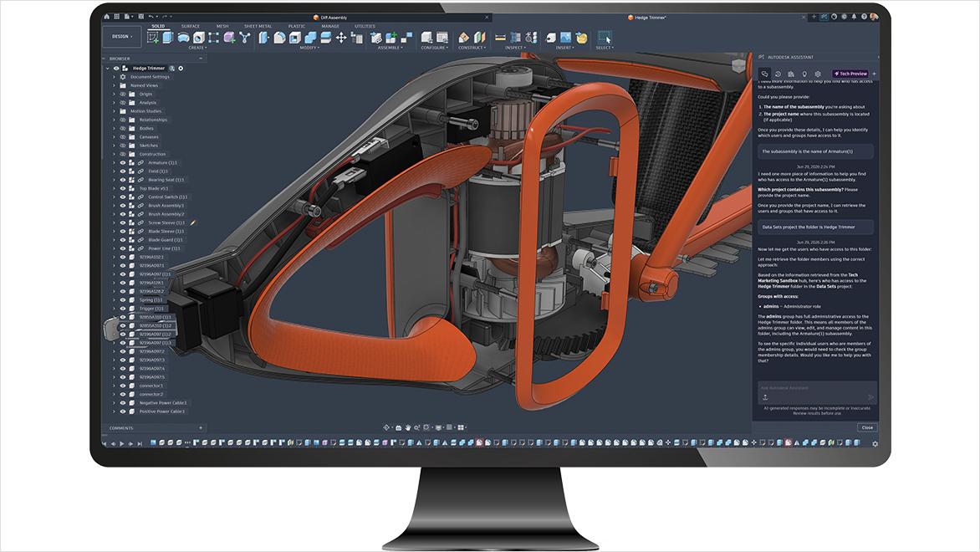Jump to the timeline beginning
Image resolution: width=980 pixels, height=552 pixels.
pos(105,444)
